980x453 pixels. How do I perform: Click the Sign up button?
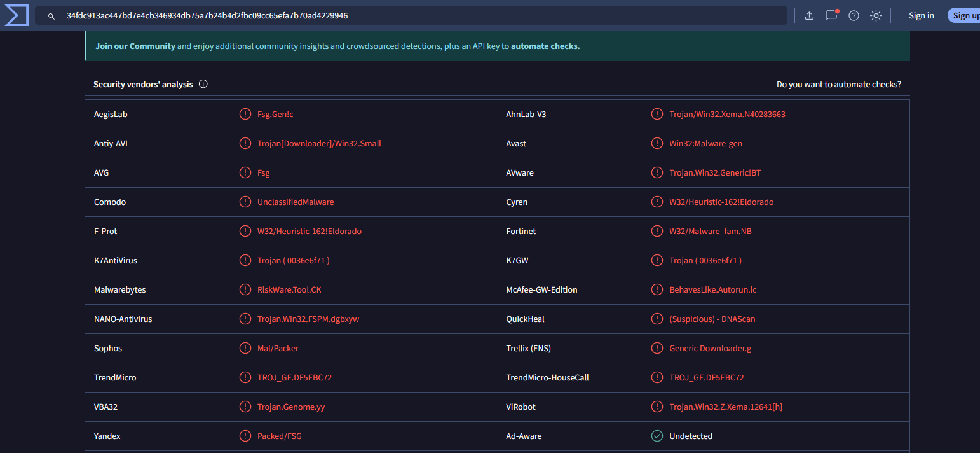(x=965, y=15)
